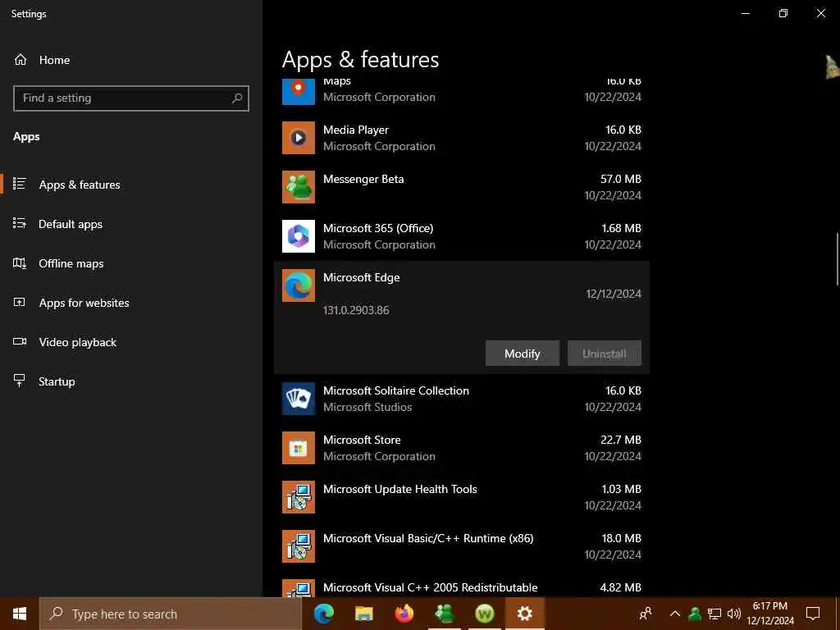Open Apps & features sidebar item
840x630 pixels.
pyautogui.click(x=131, y=185)
